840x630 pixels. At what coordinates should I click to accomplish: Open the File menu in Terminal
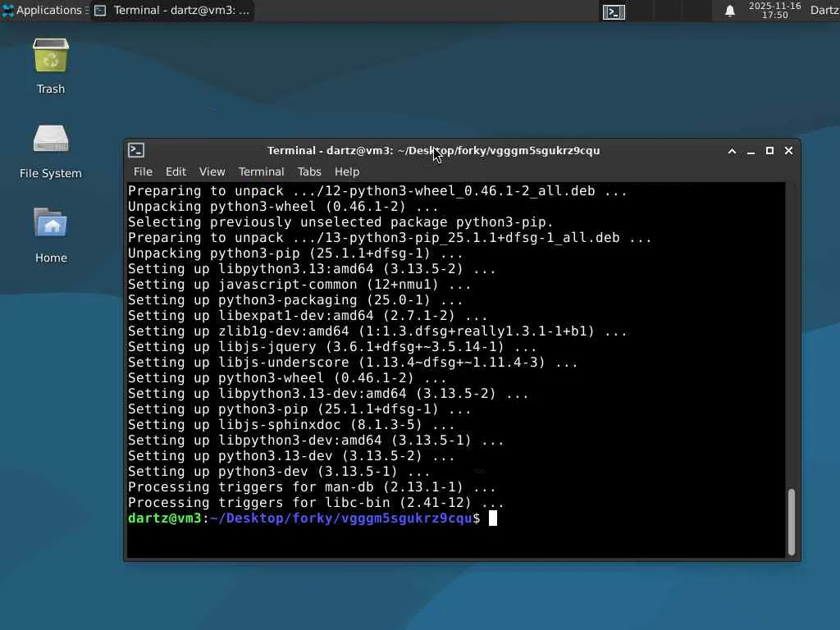(143, 171)
